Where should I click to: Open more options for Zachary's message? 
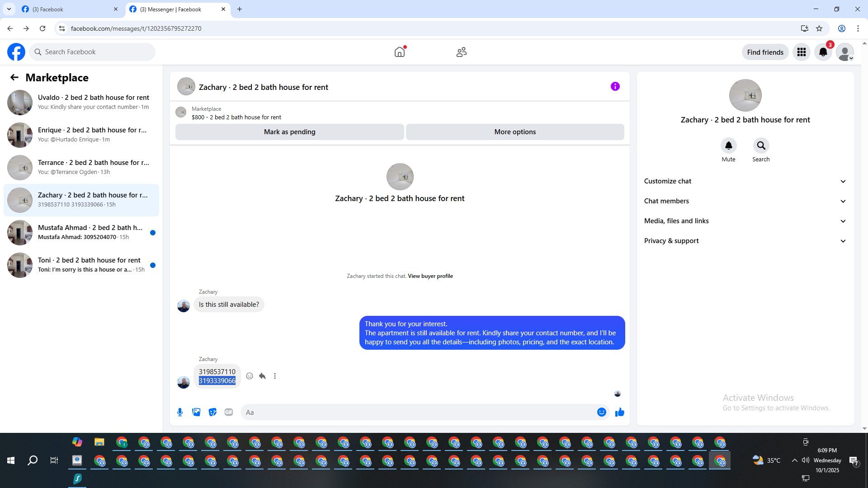(275, 376)
